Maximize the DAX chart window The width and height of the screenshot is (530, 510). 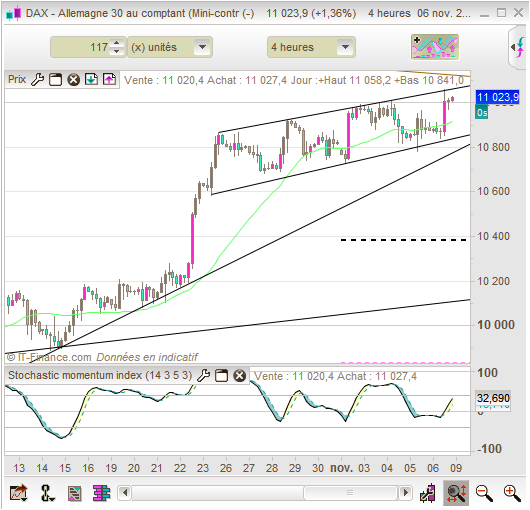(502, 13)
